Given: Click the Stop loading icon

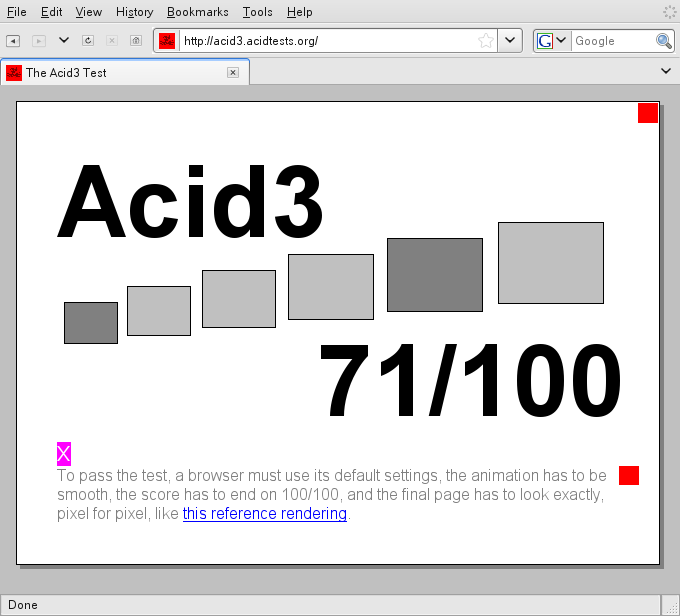Looking at the screenshot, I should [112, 41].
